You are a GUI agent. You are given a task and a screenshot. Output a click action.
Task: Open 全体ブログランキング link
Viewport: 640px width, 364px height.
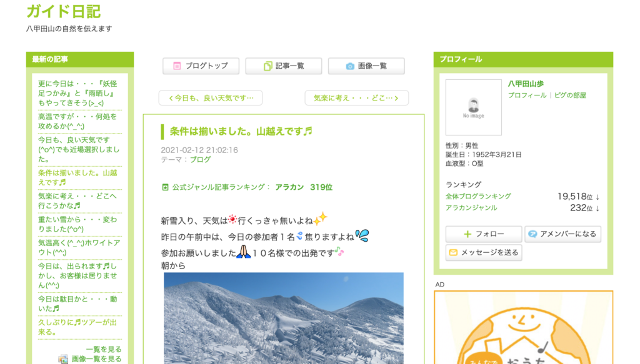(x=478, y=197)
